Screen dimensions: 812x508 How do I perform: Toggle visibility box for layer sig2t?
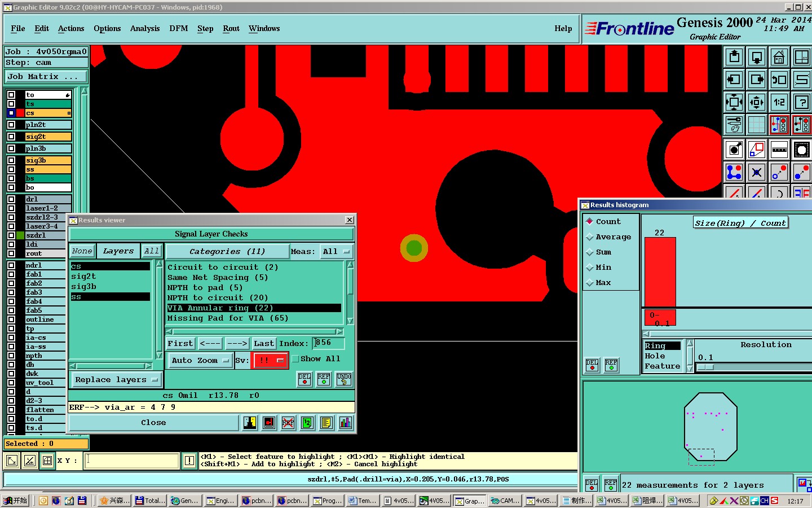click(11, 137)
